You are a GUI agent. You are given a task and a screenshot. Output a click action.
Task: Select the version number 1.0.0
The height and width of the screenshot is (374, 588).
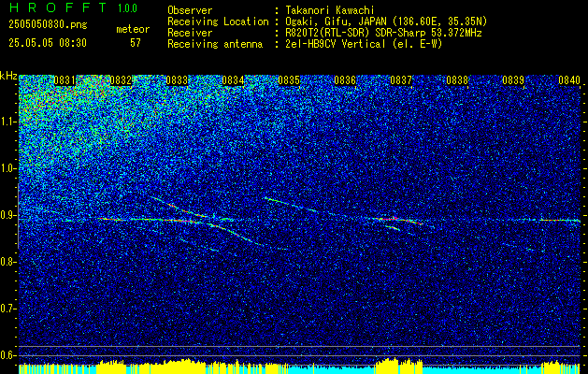(x=127, y=8)
